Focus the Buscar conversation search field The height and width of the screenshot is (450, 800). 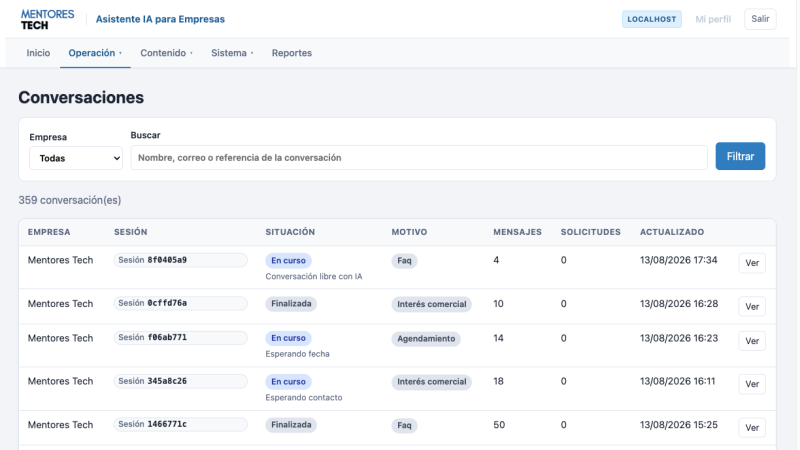coord(419,158)
